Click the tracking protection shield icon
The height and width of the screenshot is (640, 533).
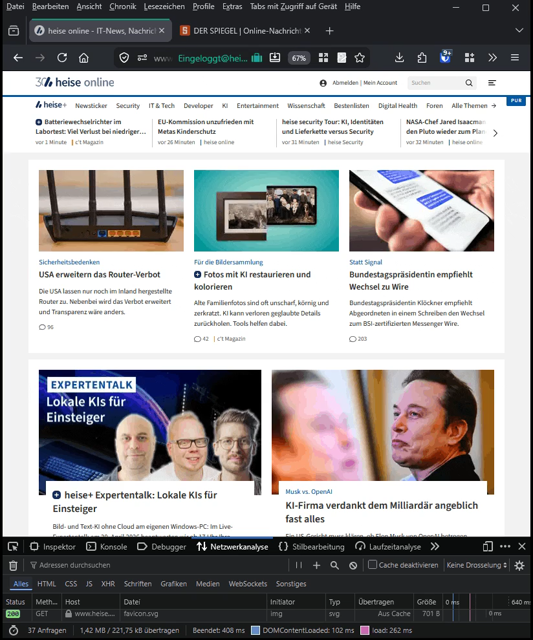tap(124, 58)
